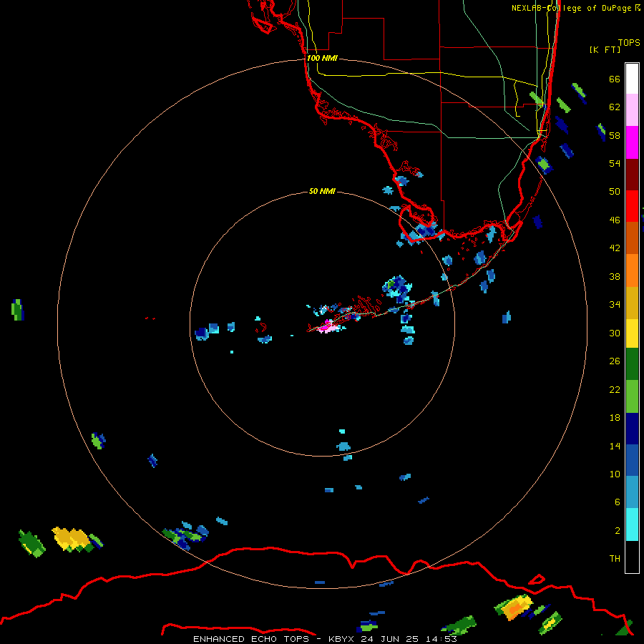Select the cyan legend swatch

632,525
